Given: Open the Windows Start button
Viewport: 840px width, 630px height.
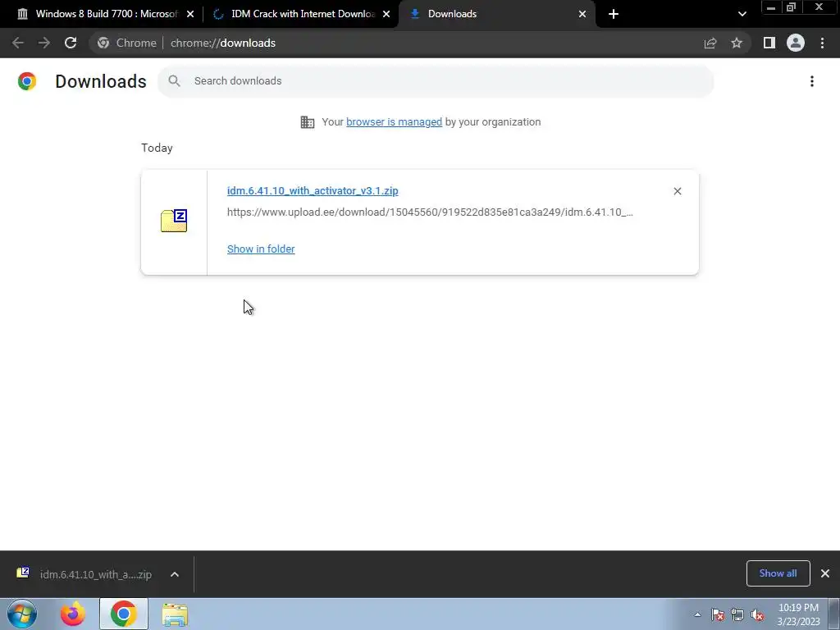Looking at the screenshot, I should [x=22, y=614].
